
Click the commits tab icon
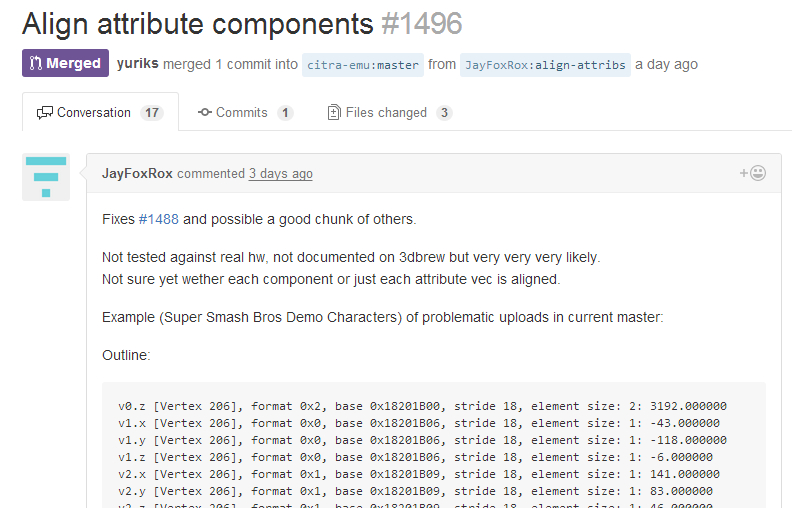[x=205, y=113]
